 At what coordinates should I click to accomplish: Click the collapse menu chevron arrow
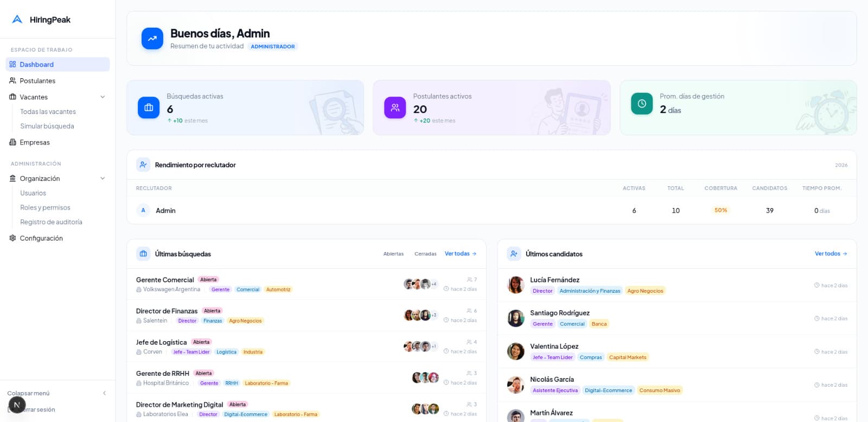point(104,393)
